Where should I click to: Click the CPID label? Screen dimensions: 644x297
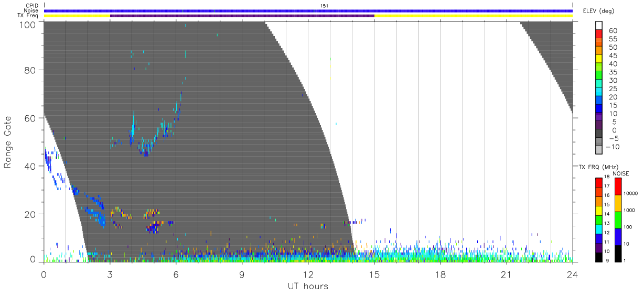(32, 6)
